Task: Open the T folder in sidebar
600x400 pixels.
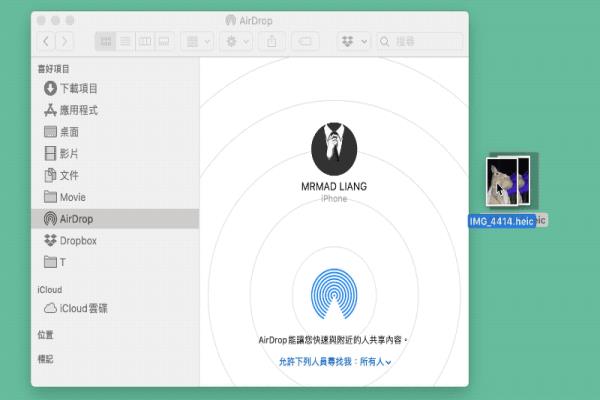Action: click(x=115, y=263)
